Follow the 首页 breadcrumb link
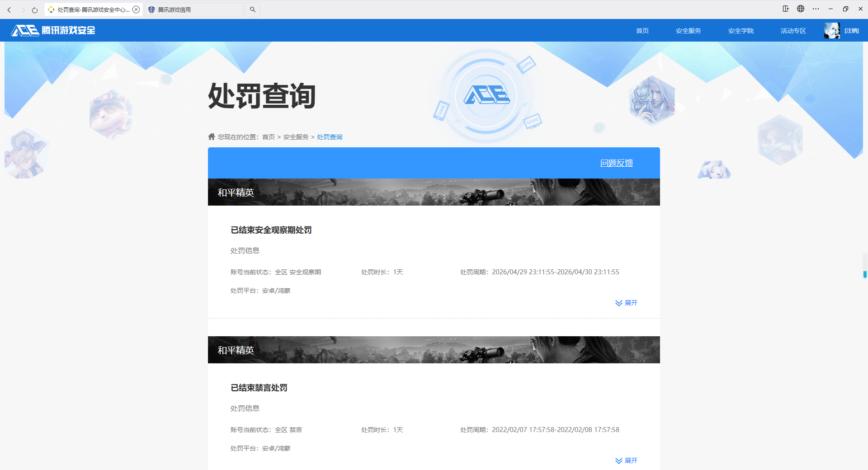Screen dimensions: 868x470 click(269, 137)
